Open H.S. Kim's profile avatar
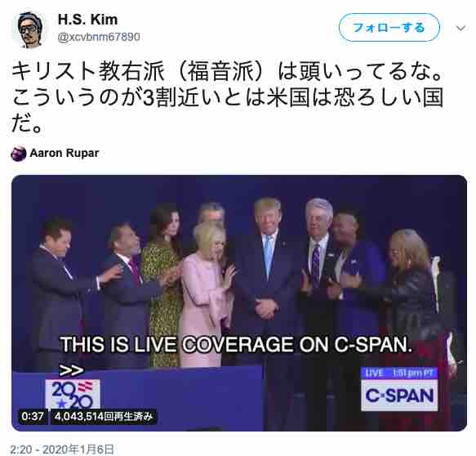This screenshot has height=456, width=476. coord(29,29)
